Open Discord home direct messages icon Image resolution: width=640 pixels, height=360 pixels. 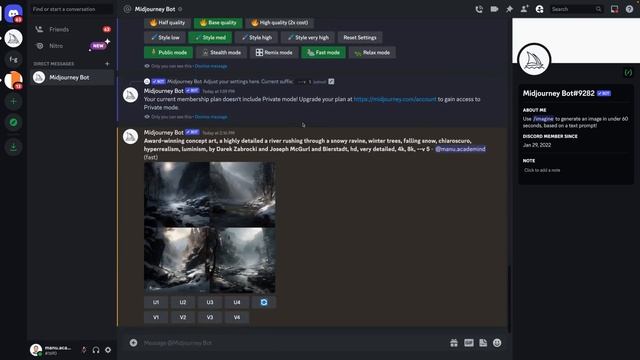coord(13,13)
